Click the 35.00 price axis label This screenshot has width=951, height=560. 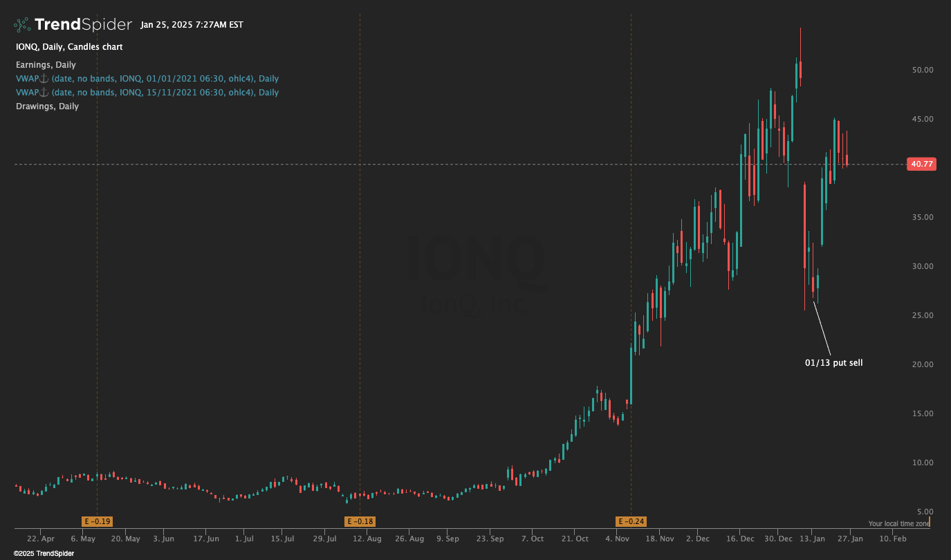click(923, 217)
